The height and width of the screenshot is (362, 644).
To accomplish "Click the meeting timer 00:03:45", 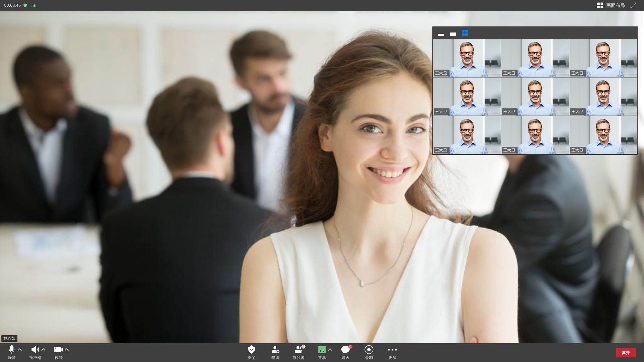I will 12,5.
